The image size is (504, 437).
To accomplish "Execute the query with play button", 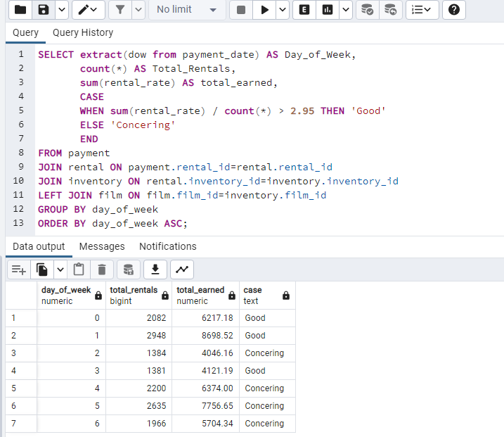I will pos(264,10).
